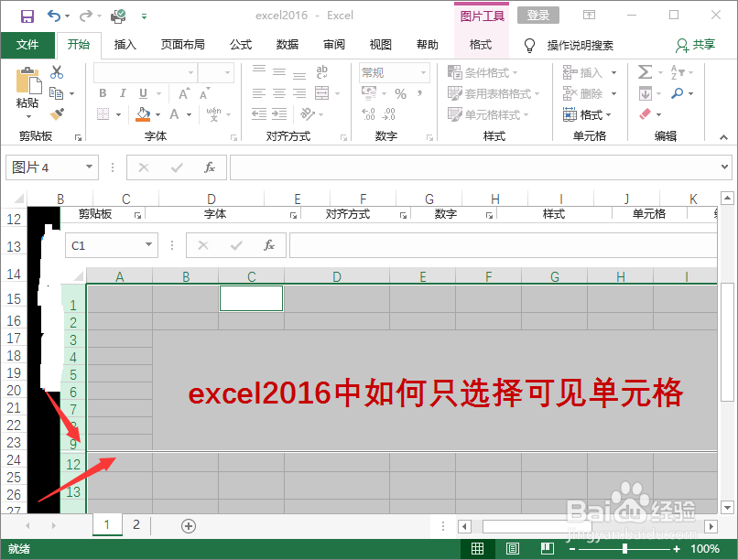Click the AutoSum sigma icon
Screen dimensions: 738x560
point(645,72)
